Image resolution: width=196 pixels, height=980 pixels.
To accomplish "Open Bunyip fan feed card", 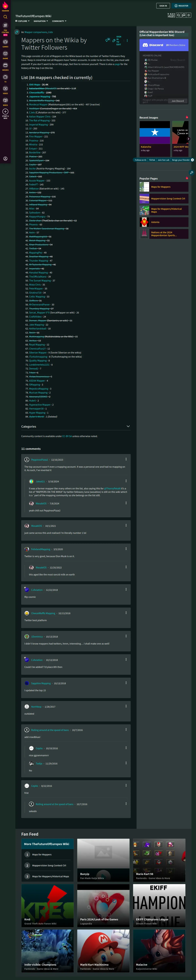I will (103, 860).
